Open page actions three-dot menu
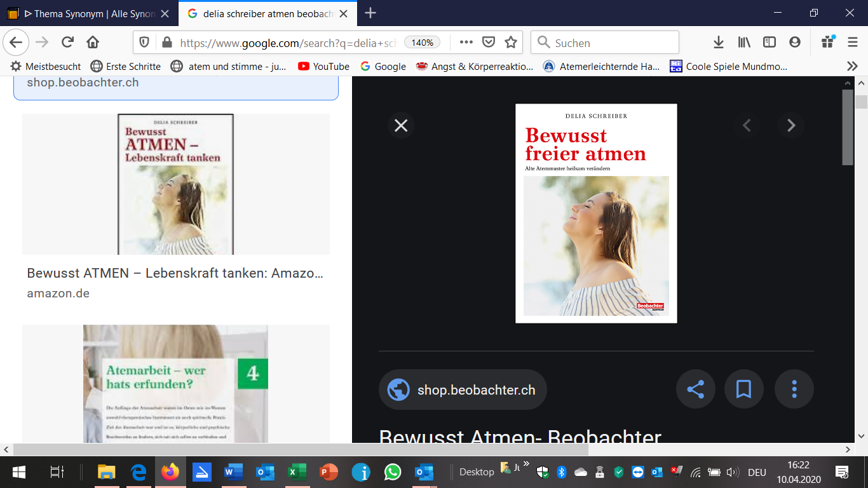This screenshot has height=488, width=868. [x=466, y=43]
